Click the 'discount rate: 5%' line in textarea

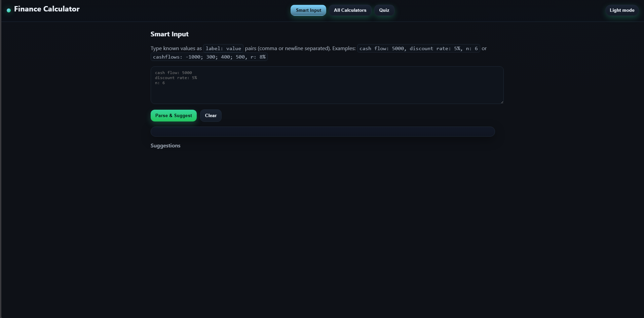(x=176, y=78)
